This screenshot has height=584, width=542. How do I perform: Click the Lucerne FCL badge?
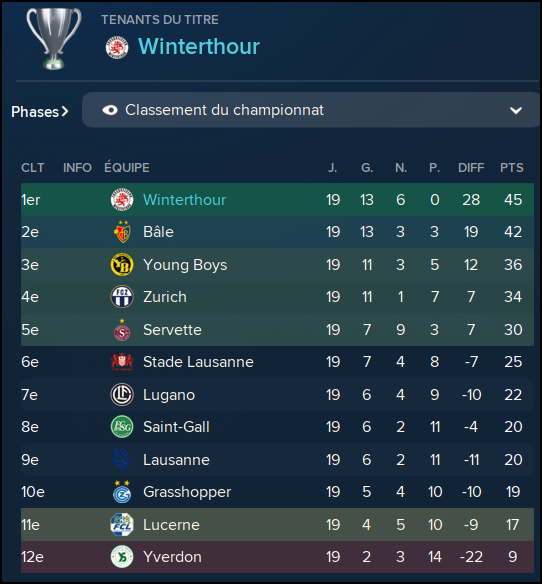click(x=122, y=524)
